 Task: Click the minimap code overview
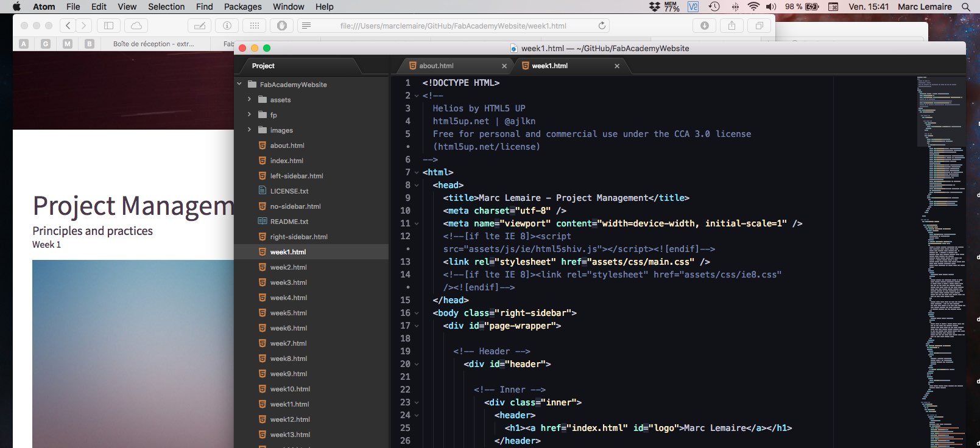[x=940, y=262]
